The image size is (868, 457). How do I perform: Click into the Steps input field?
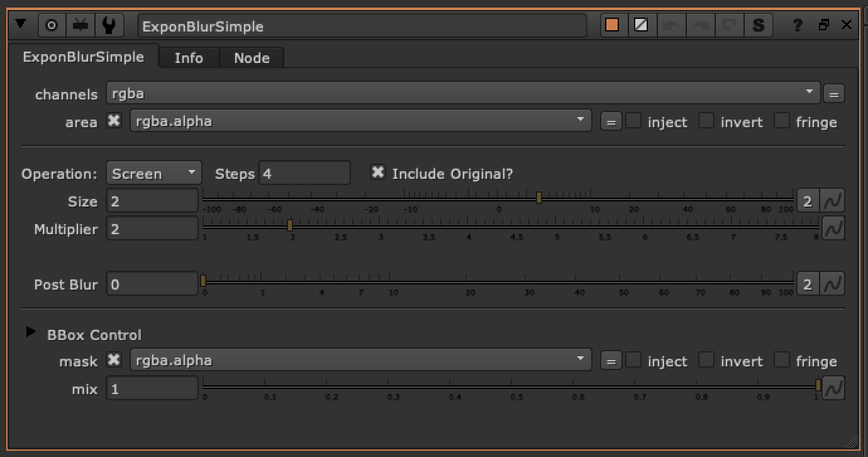(x=304, y=173)
